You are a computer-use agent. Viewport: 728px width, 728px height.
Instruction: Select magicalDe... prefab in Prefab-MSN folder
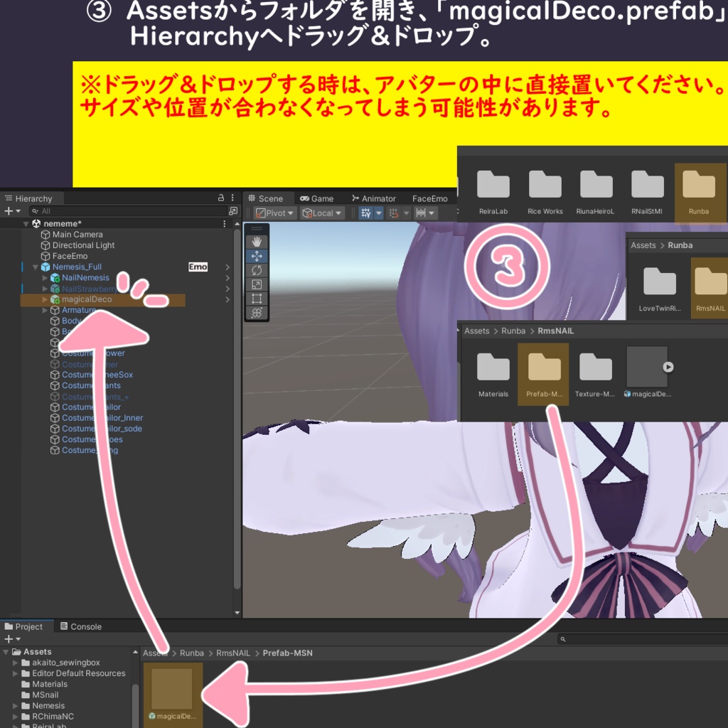(x=173, y=694)
